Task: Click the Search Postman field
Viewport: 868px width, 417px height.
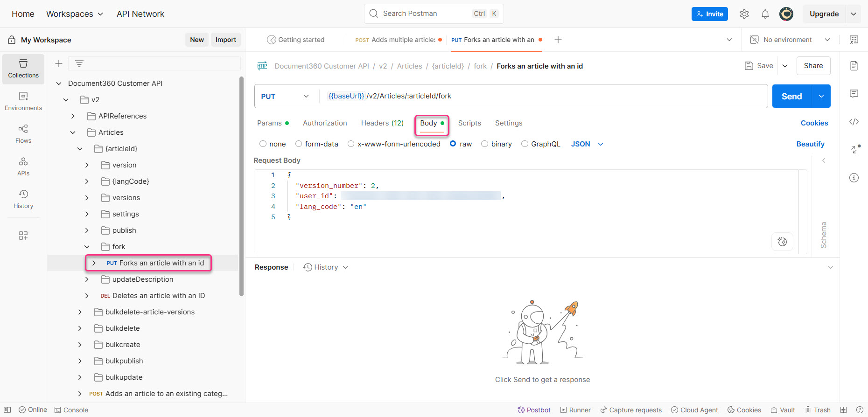Action: tap(434, 14)
